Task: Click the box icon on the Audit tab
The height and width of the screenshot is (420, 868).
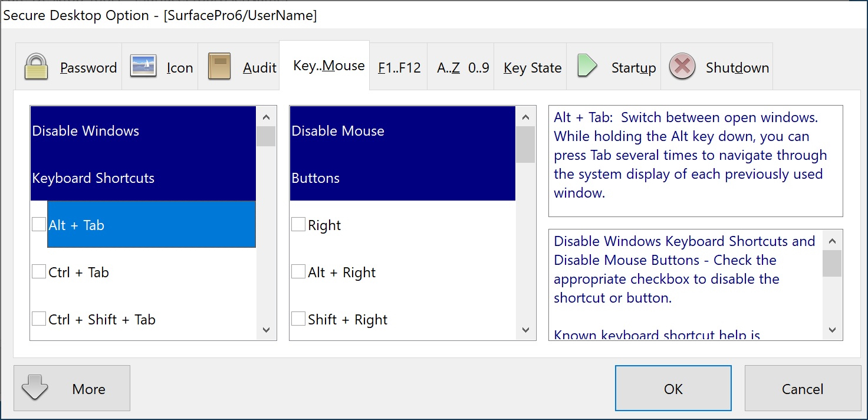Action: click(x=218, y=66)
